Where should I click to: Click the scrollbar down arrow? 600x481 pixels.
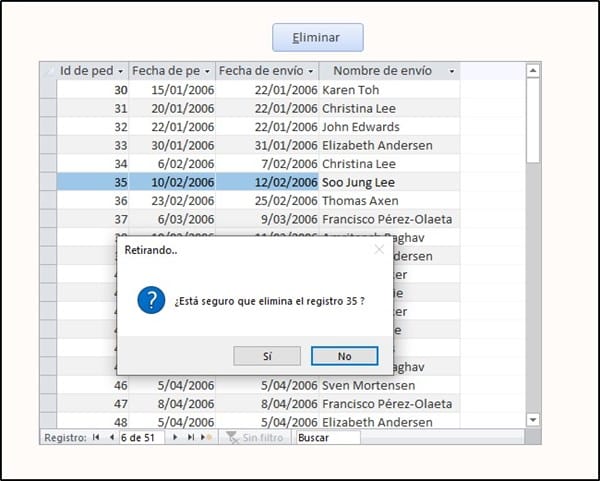click(532, 420)
